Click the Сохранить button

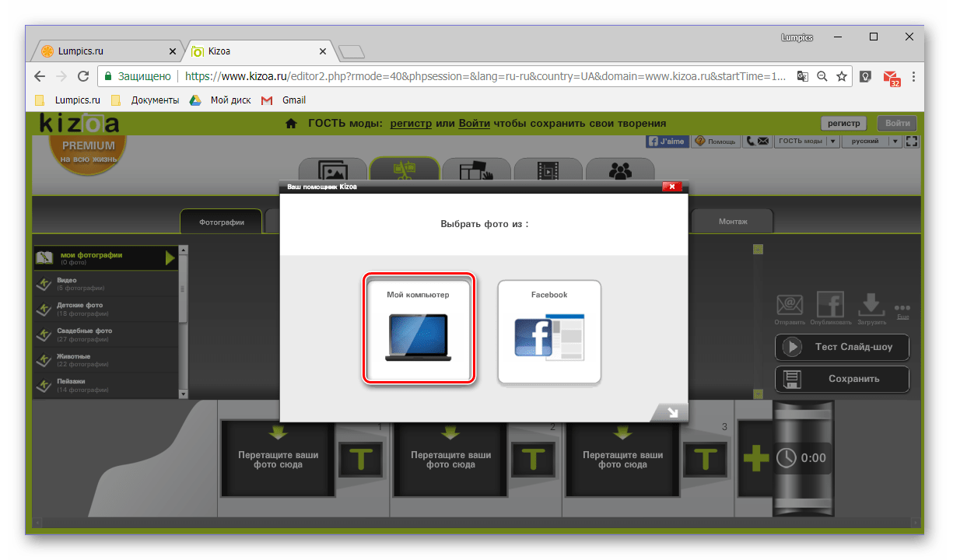point(842,379)
